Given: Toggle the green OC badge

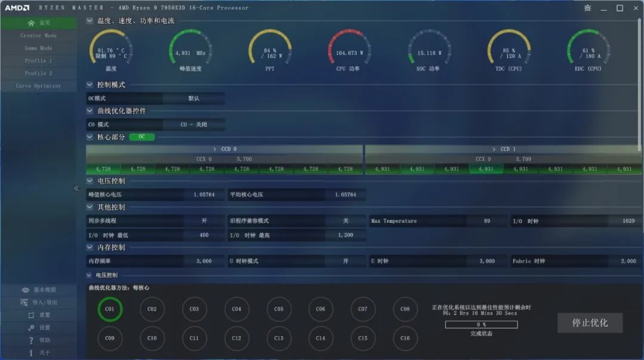Looking at the screenshot, I should pos(142,137).
